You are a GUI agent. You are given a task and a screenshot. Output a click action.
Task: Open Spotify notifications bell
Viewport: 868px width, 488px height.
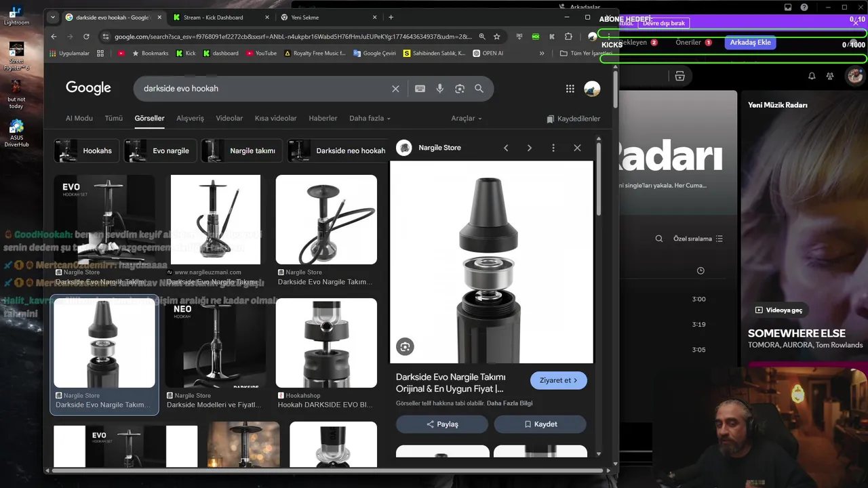(x=812, y=76)
